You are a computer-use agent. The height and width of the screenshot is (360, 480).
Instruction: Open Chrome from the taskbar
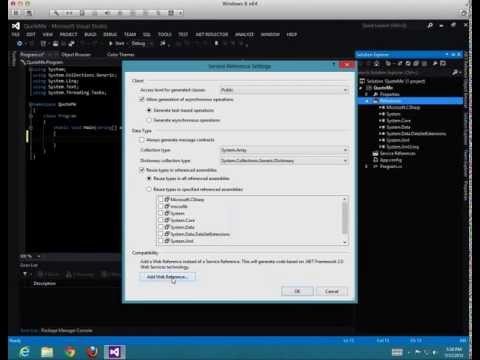point(70,352)
